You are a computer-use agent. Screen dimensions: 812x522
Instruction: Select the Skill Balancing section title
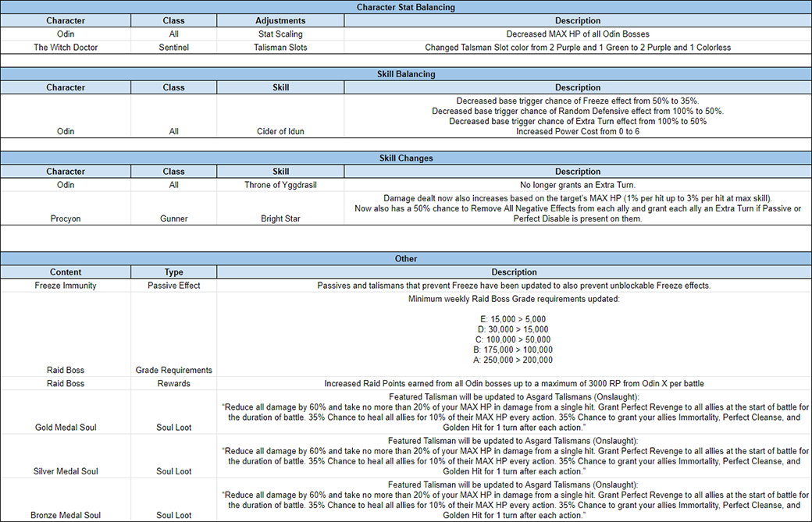[x=406, y=74]
